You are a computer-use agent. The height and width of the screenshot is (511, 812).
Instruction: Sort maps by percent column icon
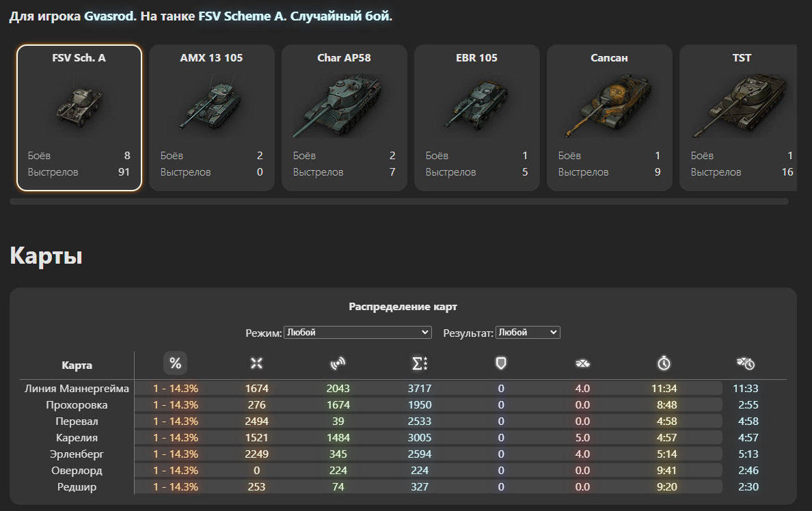tap(175, 363)
